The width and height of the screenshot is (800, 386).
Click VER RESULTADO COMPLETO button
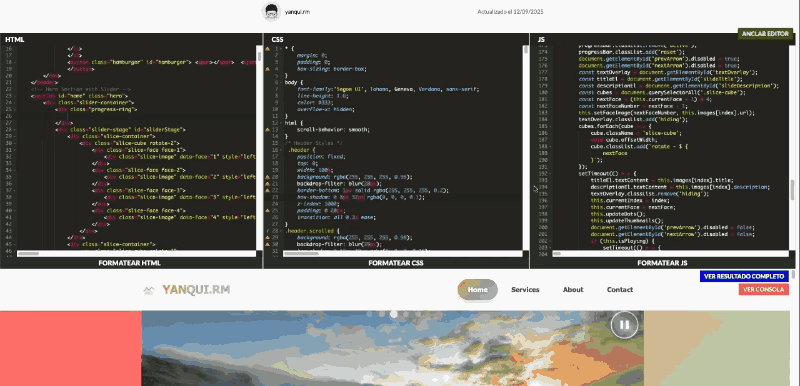pos(744,276)
